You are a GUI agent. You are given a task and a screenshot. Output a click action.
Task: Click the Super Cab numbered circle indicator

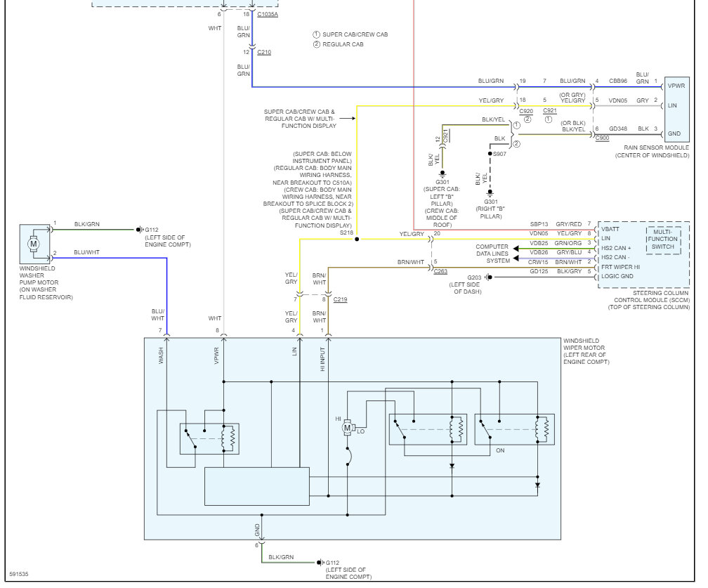[315, 32]
